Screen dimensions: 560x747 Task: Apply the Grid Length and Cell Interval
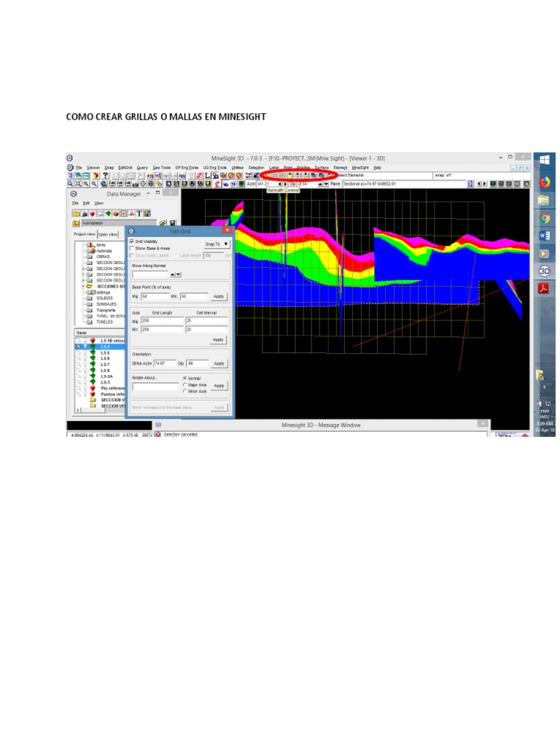(218, 340)
